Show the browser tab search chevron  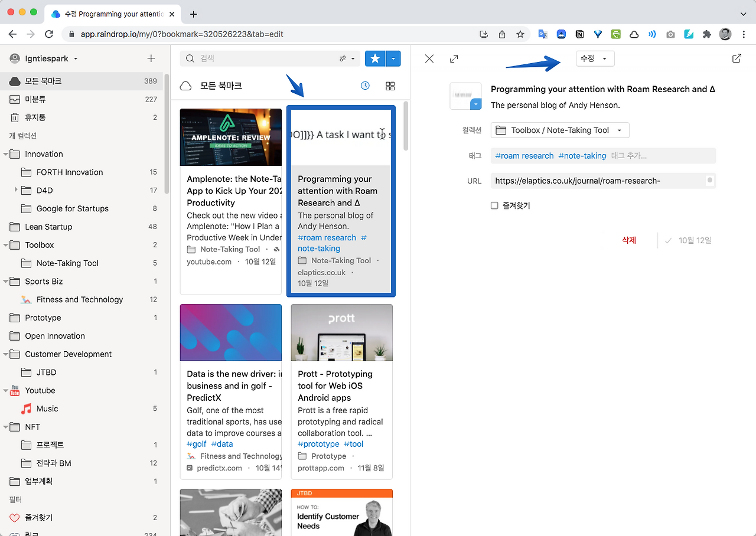pyautogui.click(x=743, y=14)
